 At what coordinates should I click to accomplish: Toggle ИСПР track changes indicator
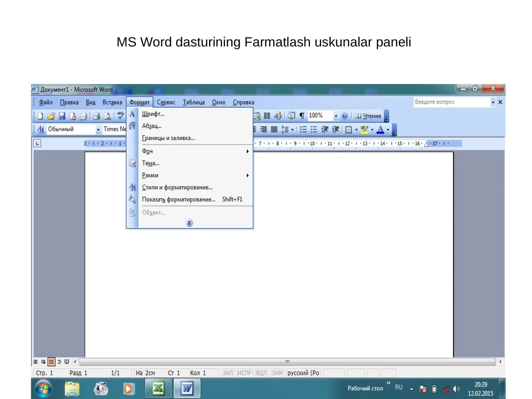click(x=244, y=373)
